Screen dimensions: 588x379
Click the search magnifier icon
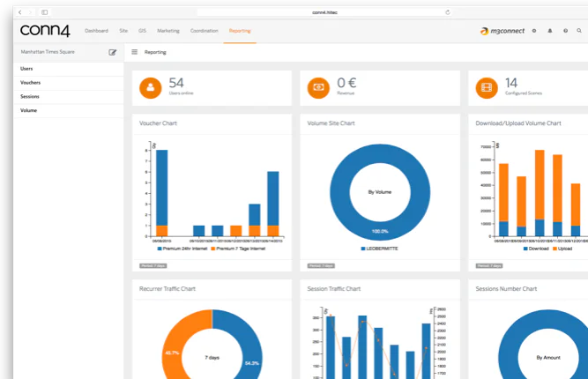pos(579,31)
